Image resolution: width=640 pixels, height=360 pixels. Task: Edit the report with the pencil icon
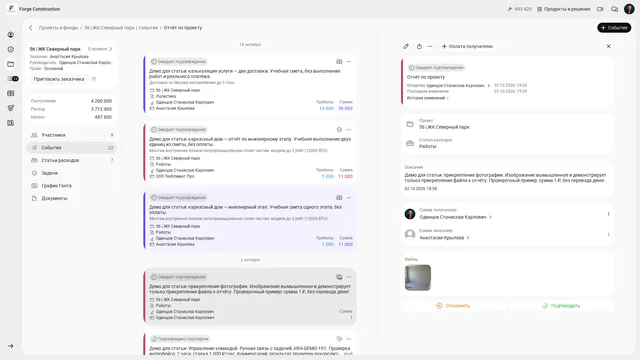click(x=406, y=47)
